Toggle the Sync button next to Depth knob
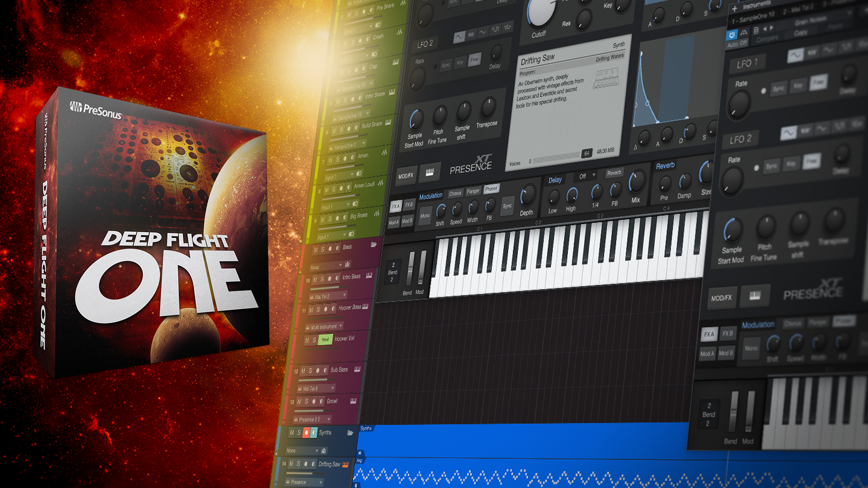Screen dimensions: 868x488 (x=507, y=206)
